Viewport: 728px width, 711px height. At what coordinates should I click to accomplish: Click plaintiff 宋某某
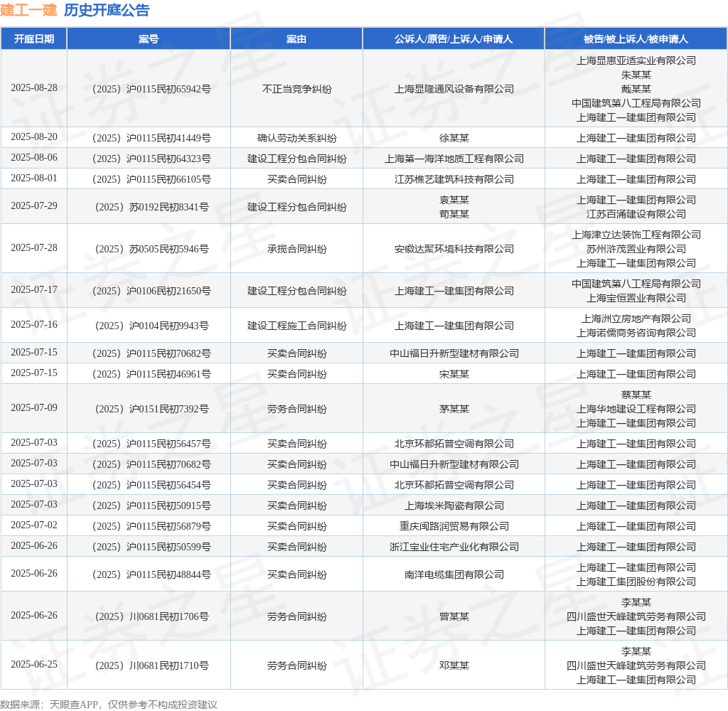(454, 374)
